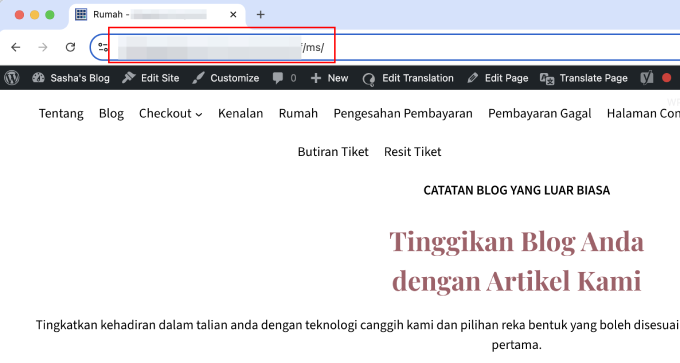This screenshot has width=680, height=363.
Task: Reload the page with the refresh icon
Action: [70, 47]
